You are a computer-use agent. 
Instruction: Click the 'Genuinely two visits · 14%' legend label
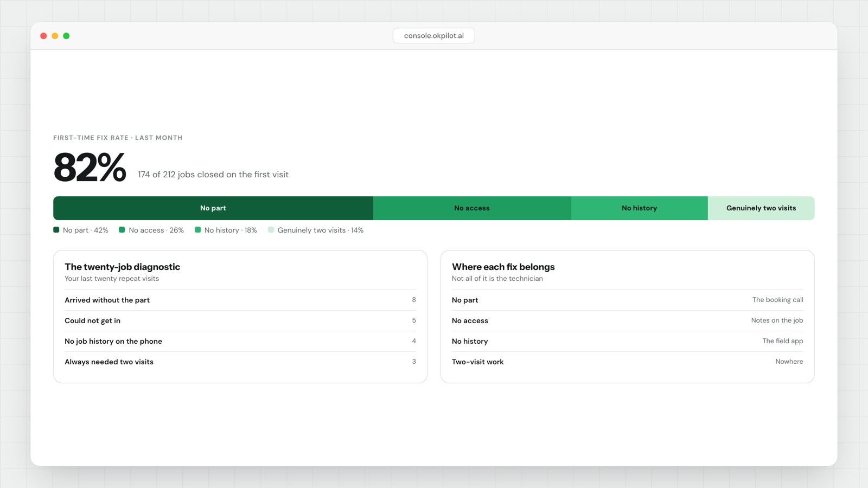tap(321, 230)
